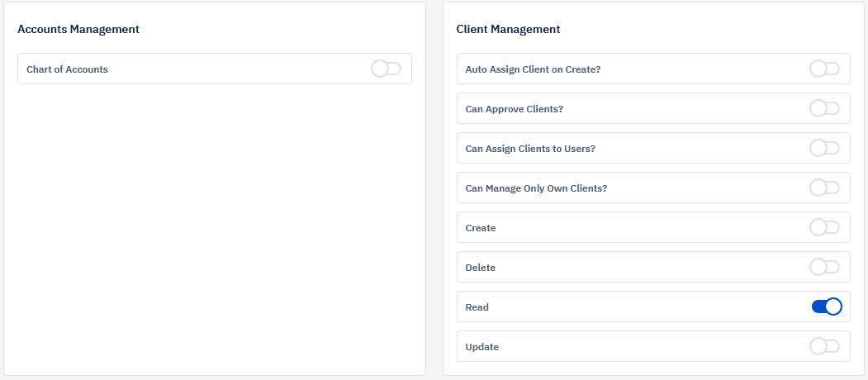The height and width of the screenshot is (380, 868).
Task: Disable the Read permission switch
Action: click(827, 306)
